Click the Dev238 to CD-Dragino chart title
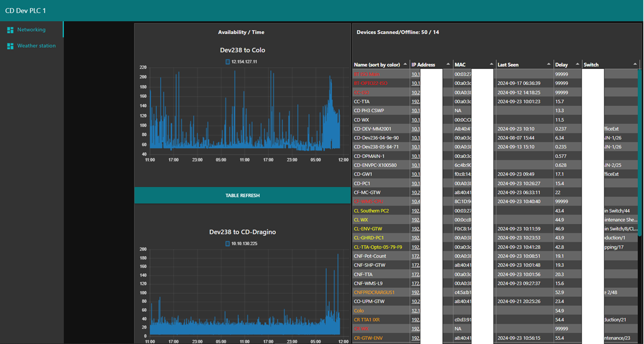 243,232
